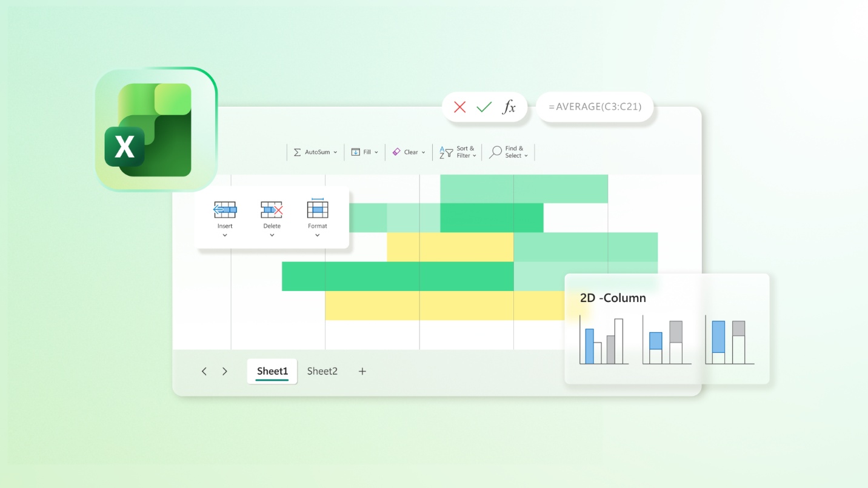Open the Fill dropdown arrow
Viewport: 868px width, 488px height.
click(x=376, y=153)
